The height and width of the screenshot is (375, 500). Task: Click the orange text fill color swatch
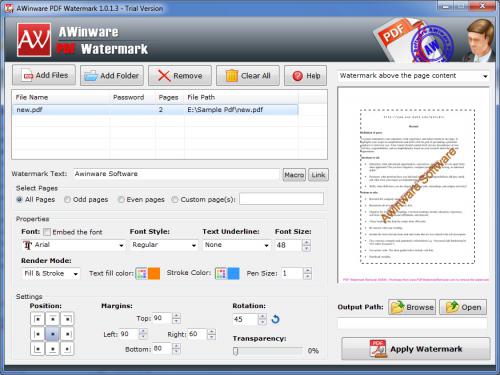[x=154, y=273]
